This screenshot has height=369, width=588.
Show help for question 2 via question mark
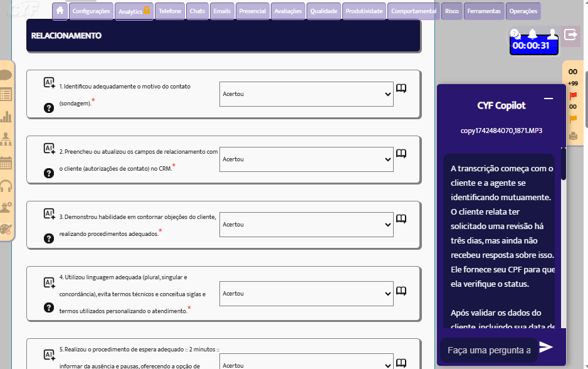(x=49, y=173)
